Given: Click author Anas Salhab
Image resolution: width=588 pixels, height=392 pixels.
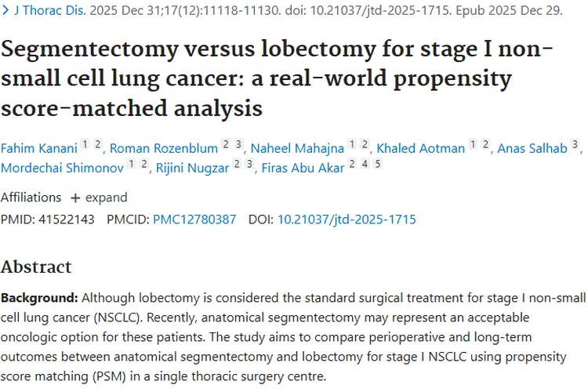Looking at the screenshot, I should click(532, 148).
